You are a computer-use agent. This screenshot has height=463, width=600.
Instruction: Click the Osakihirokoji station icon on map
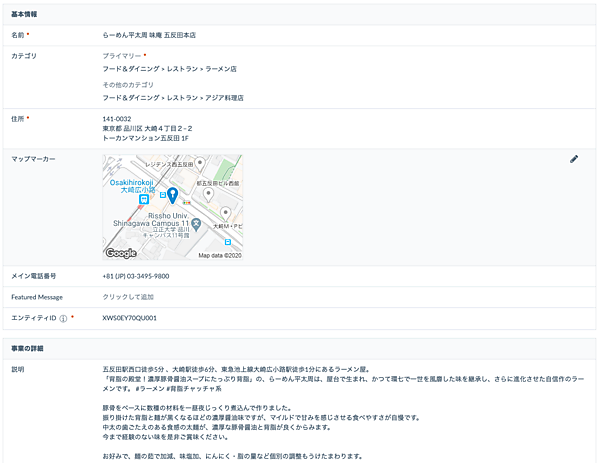[x=118, y=197]
